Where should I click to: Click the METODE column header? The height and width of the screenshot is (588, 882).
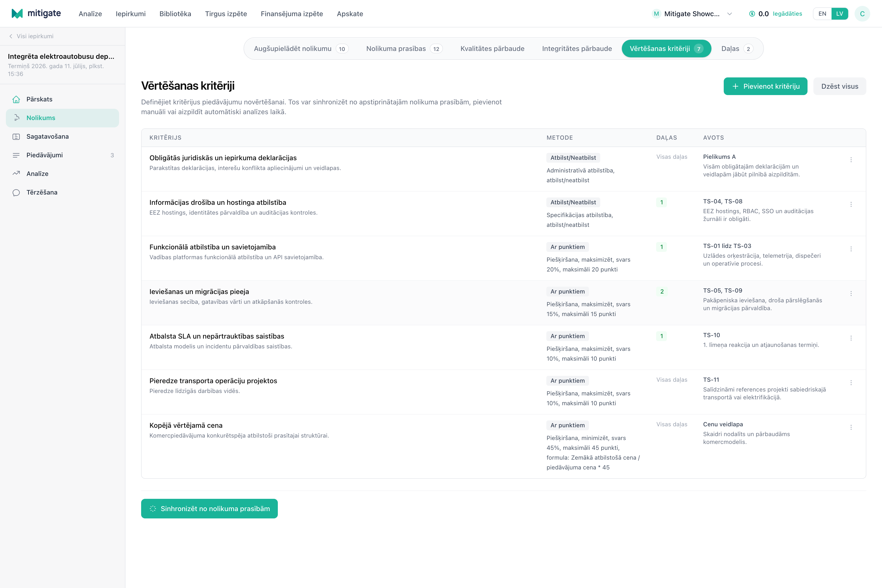coord(560,138)
